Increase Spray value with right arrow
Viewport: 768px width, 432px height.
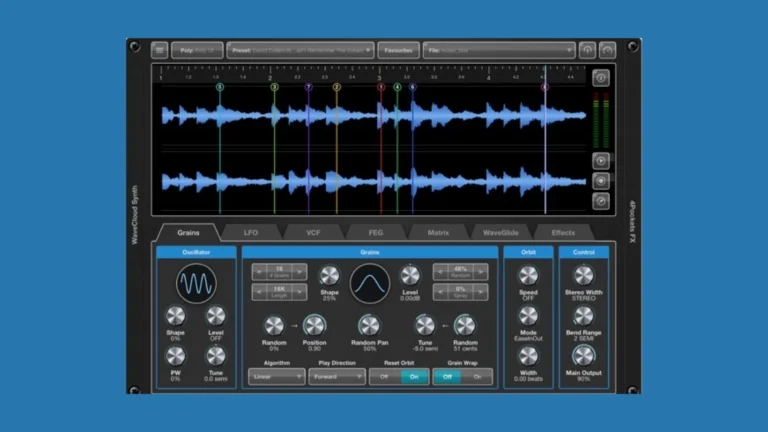pyautogui.click(x=480, y=292)
